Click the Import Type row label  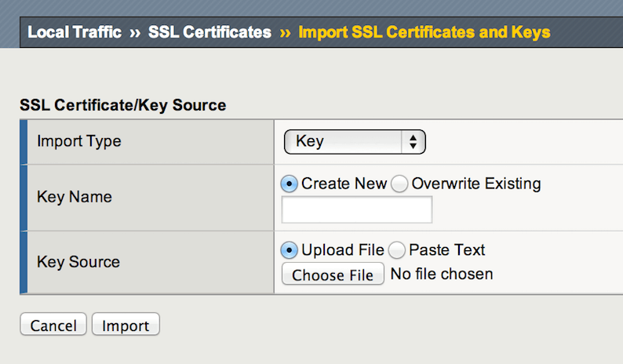[78, 142]
